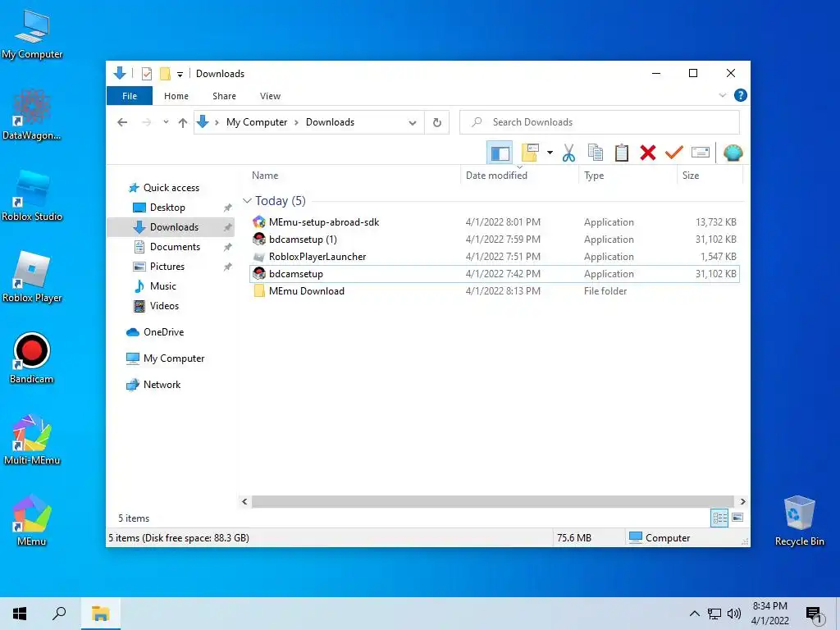Viewport: 840px width, 630px height.
Task: Click My Computer in address breadcrumb
Action: coord(257,122)
